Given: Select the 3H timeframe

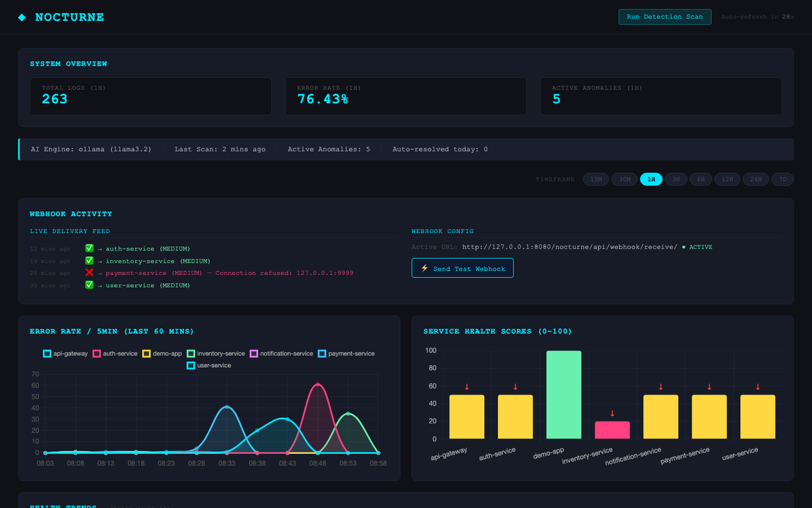Looking at the screenshot, I should 676,179.
